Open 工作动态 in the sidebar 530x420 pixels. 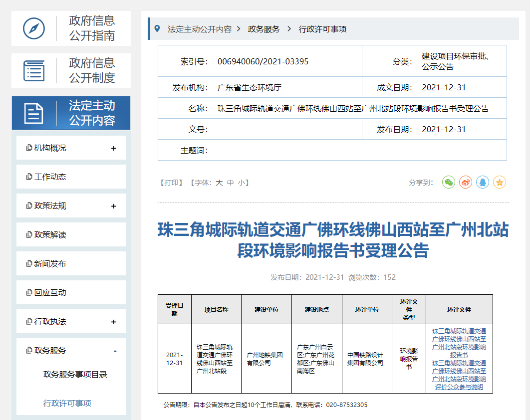pos(50,177)
